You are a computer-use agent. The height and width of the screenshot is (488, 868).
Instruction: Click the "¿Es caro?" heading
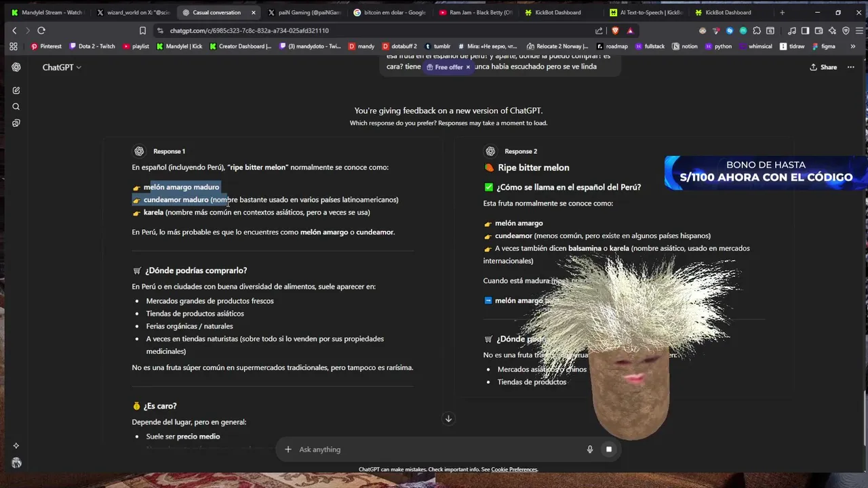point(160,406)
